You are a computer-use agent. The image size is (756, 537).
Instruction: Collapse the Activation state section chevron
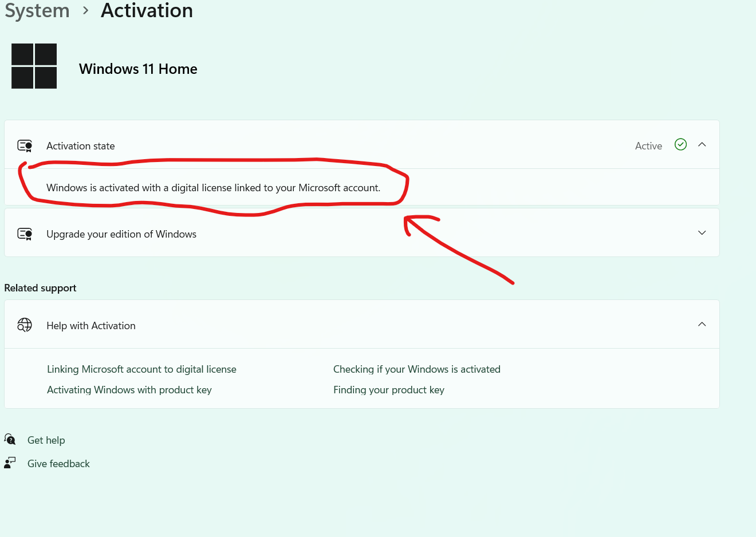702,145
